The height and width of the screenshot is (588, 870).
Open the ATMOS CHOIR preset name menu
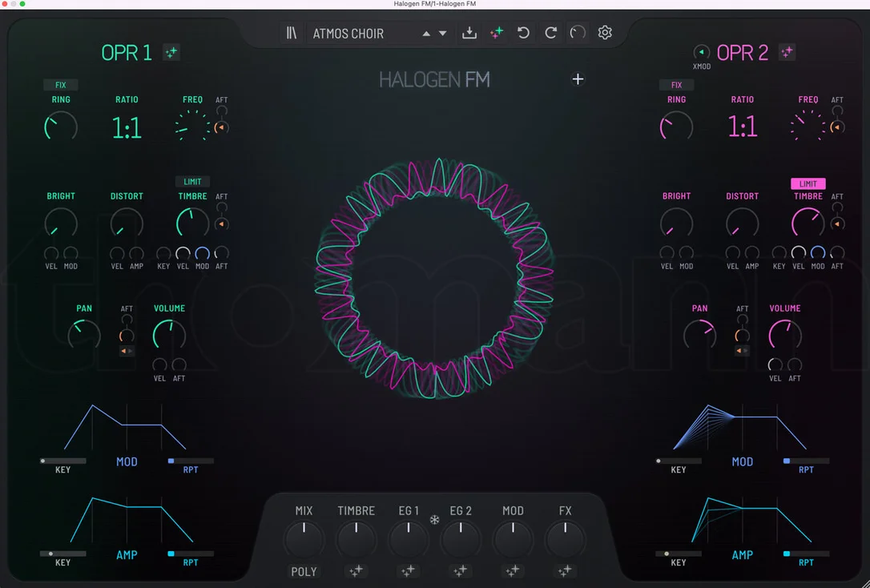tap(348, 34)
